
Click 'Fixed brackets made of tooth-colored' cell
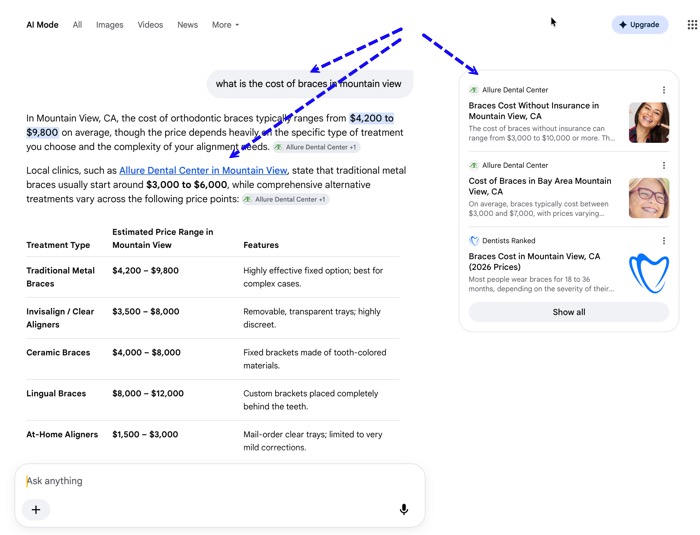click(x=315, y=359)
